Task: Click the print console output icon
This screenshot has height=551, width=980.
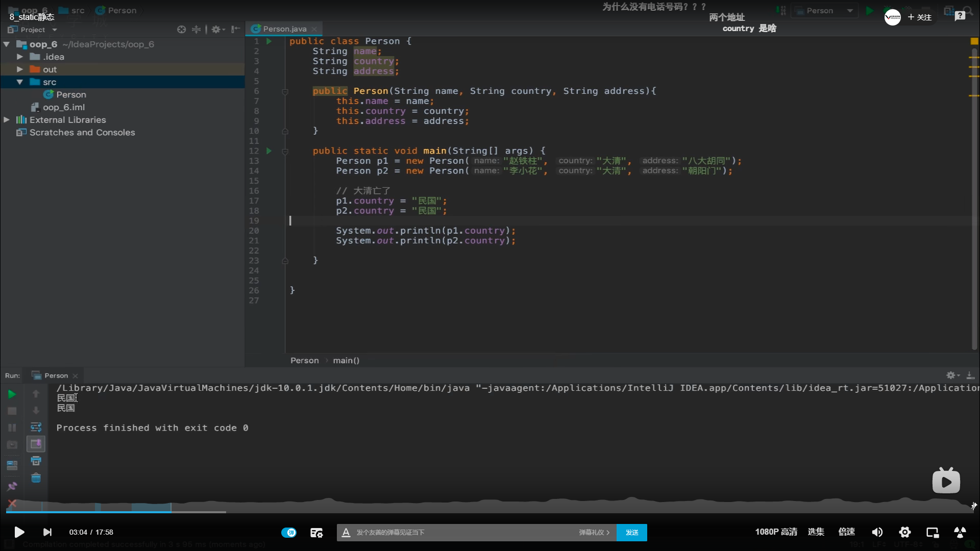Action: [x=36, y=461]
